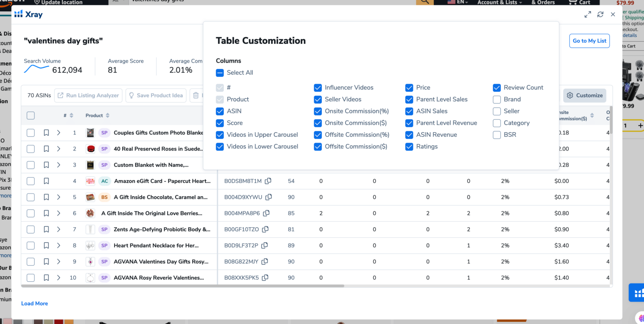Click Run Listing Analyzer button
This screenshot has height=324, width=644.
[x=88, y=95]
